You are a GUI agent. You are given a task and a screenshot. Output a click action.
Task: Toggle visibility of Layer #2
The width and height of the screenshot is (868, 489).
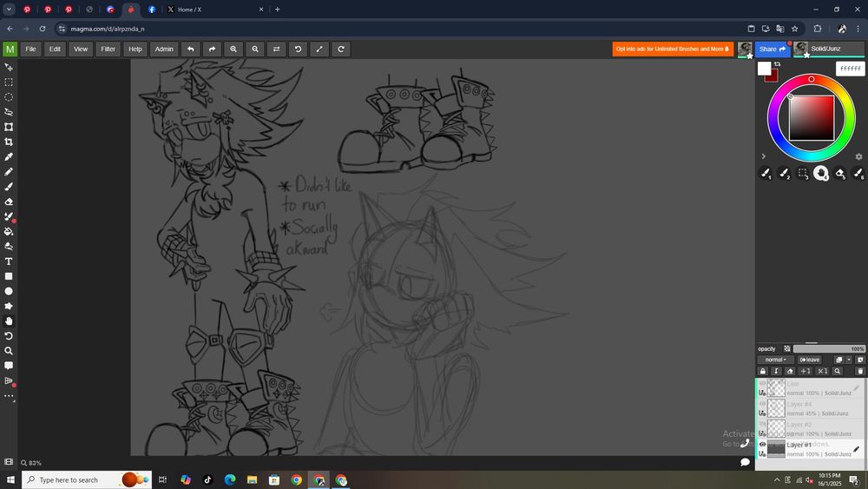[762, 424]
